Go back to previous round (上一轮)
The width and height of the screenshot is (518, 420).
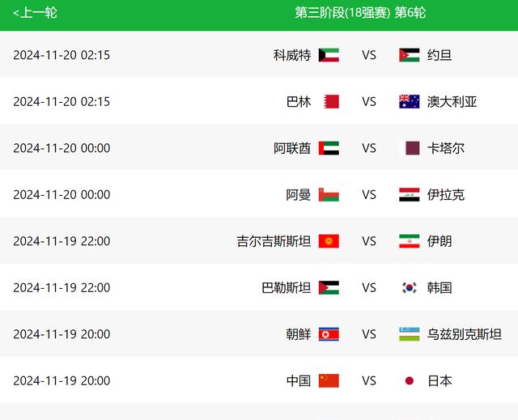click(x=35, y=13)
